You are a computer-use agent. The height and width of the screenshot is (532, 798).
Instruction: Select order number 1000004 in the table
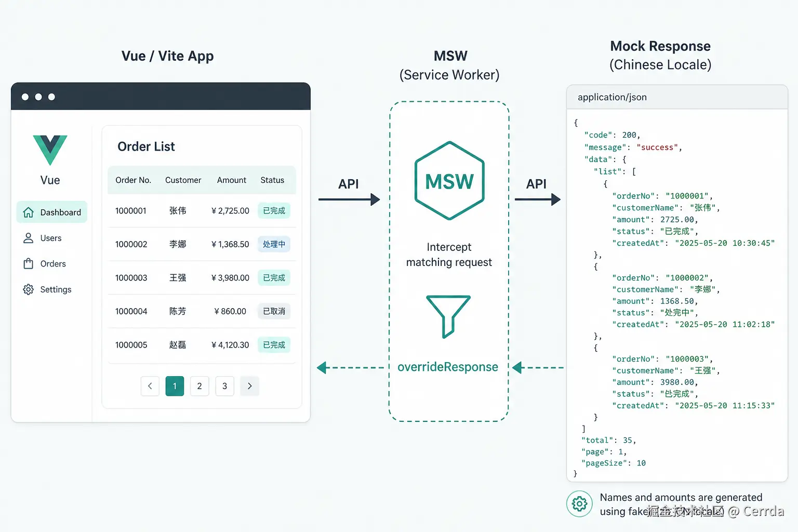pyautogui.click(x=131, y=311)
